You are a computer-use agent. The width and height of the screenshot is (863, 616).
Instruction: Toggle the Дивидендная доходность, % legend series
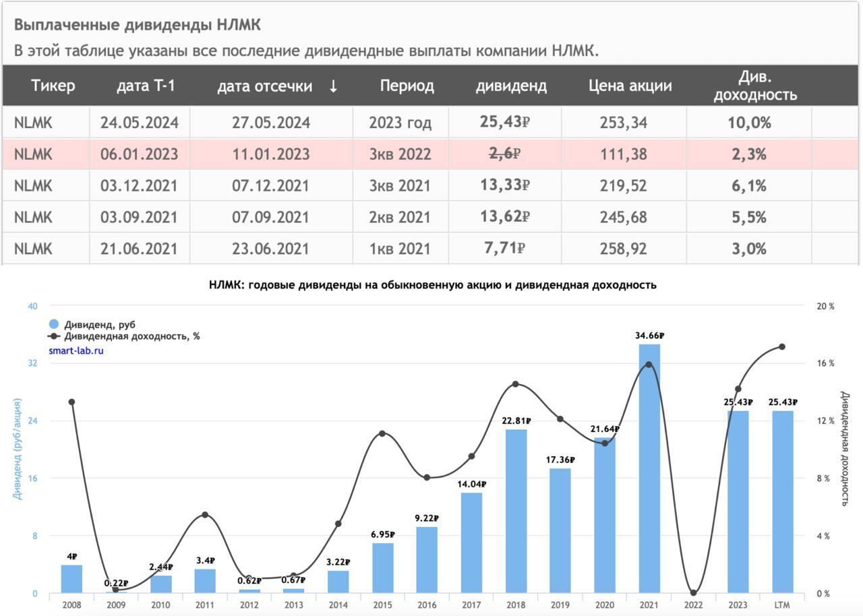click(x=131, y=336)
